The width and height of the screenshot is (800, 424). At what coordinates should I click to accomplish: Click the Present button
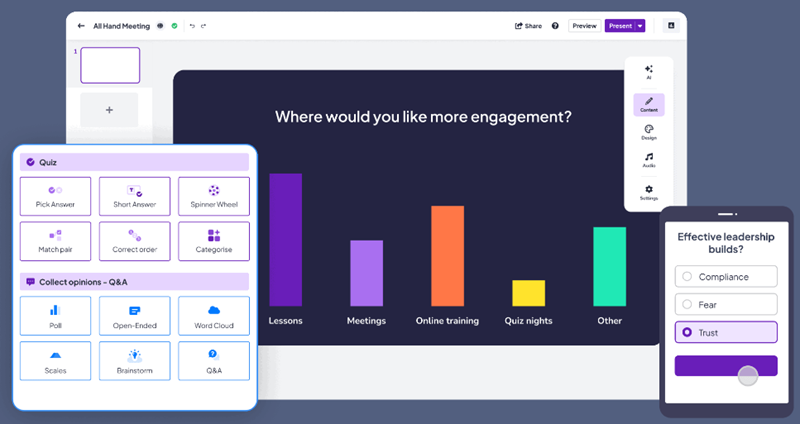coord(620,26)
